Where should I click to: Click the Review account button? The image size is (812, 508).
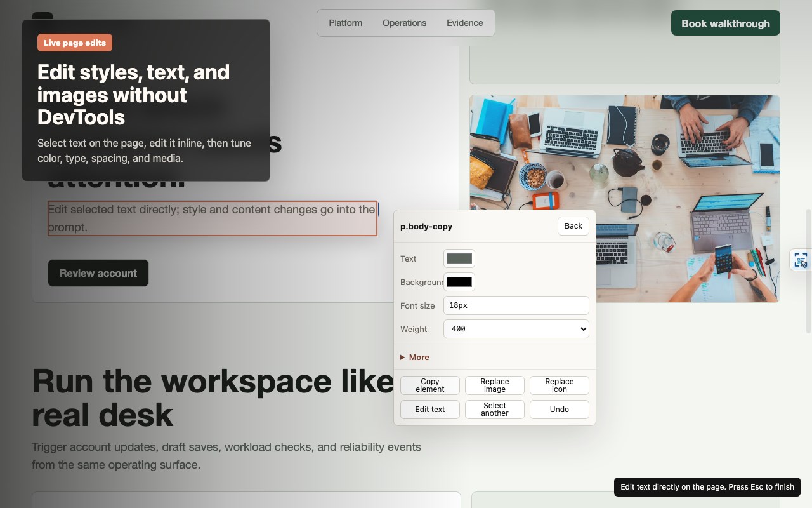[98, 273]
